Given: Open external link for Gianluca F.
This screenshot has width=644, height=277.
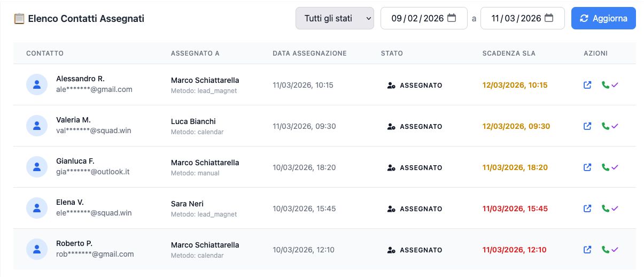Looking at the screenshot, I should pos(587,167).
